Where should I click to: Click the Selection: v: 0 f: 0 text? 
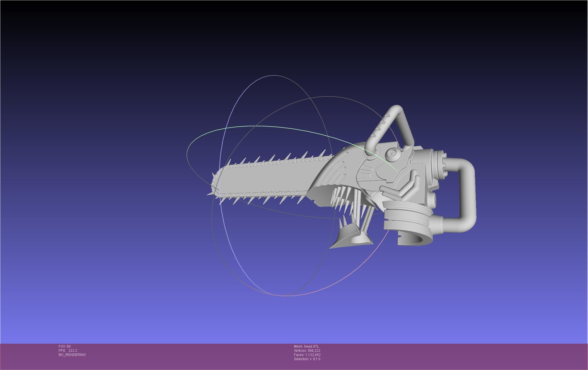click(307, 359)
